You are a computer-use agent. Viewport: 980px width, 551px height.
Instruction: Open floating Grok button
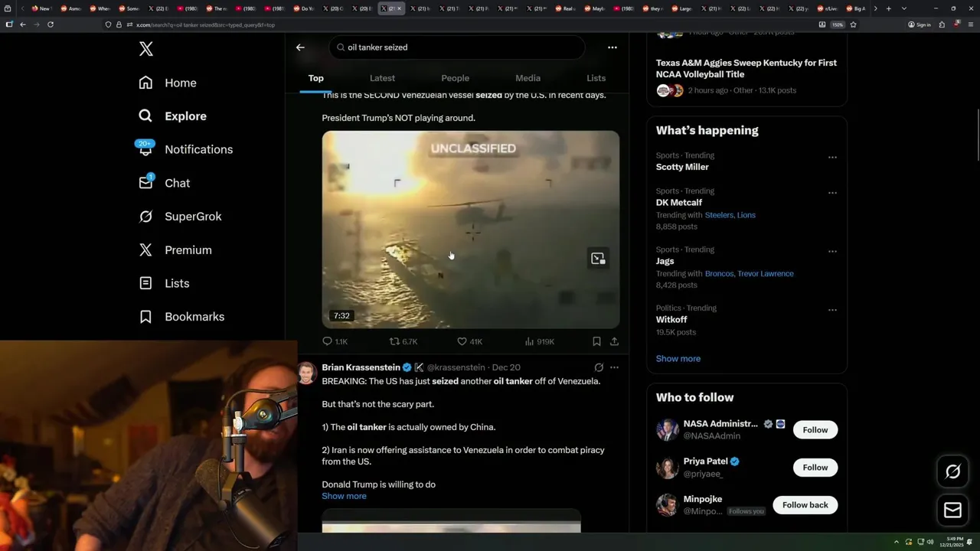952,472
